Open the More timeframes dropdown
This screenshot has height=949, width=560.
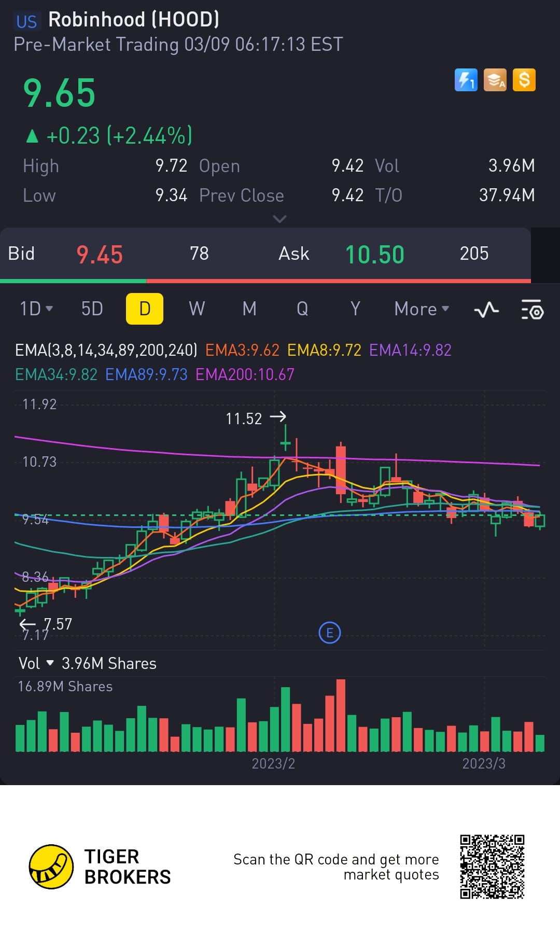422,309
